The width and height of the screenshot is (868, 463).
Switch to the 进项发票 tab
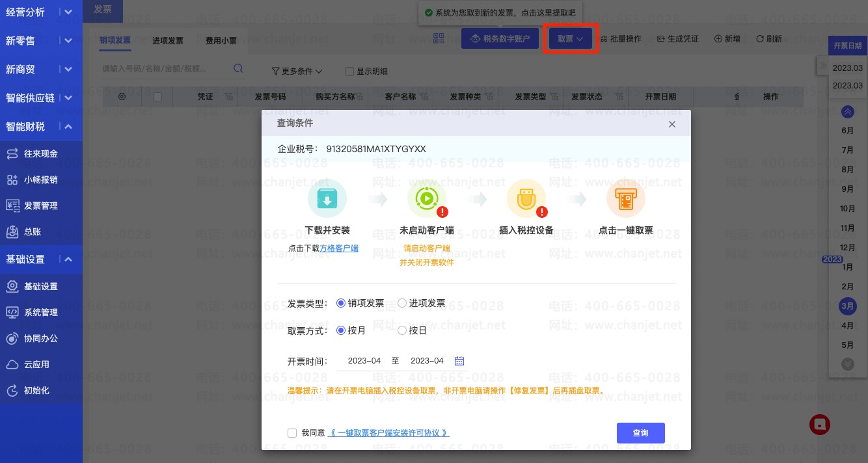click(x=168, y=41)
